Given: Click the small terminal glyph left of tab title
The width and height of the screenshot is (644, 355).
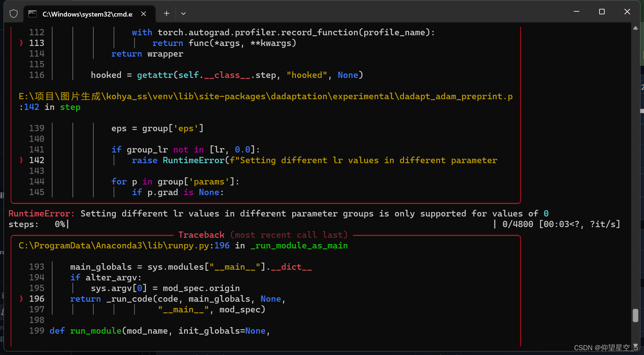Looking at the screenshot, I should coord(33,14).
